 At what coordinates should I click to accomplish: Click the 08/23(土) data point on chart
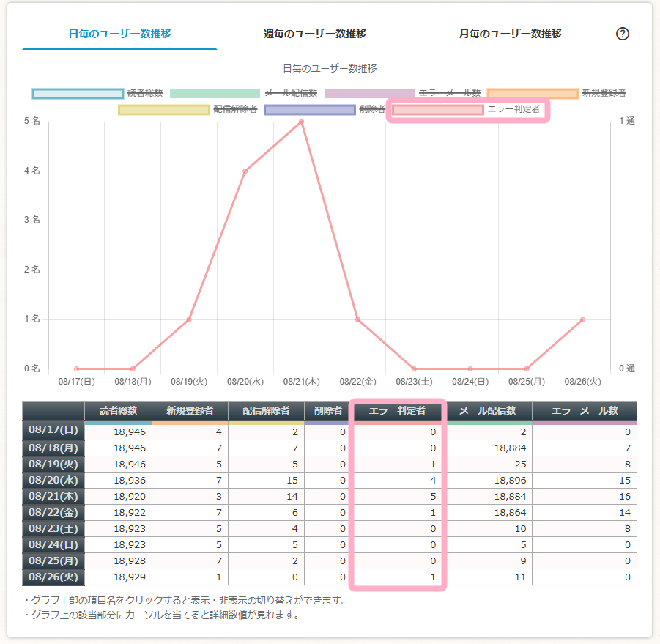[x=414, y=369]
